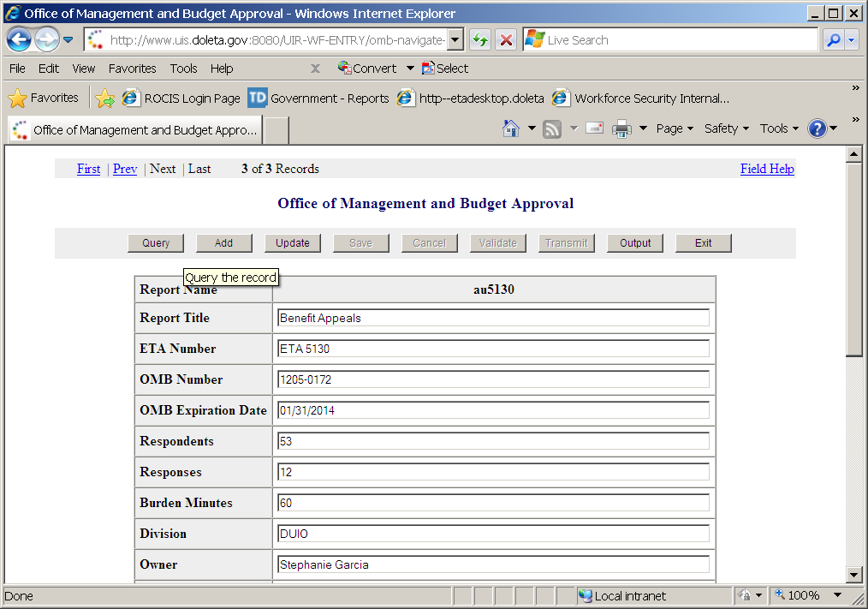
Task: Click the Live Search magnifier icon
Action: click(833, 40)
